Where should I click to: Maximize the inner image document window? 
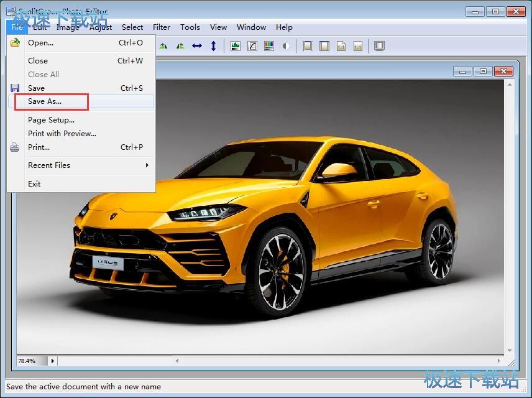(483, 72)
